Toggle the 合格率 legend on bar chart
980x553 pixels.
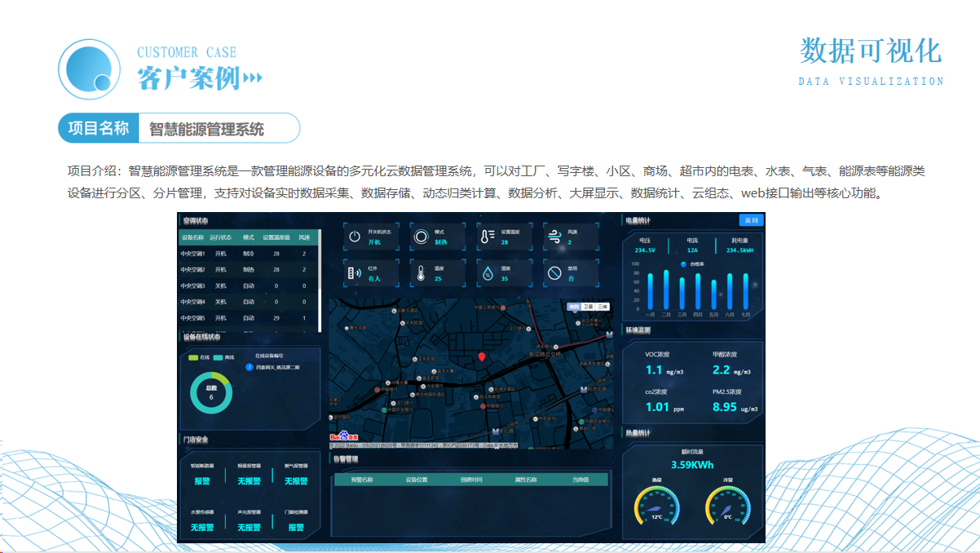coord(691,264)
